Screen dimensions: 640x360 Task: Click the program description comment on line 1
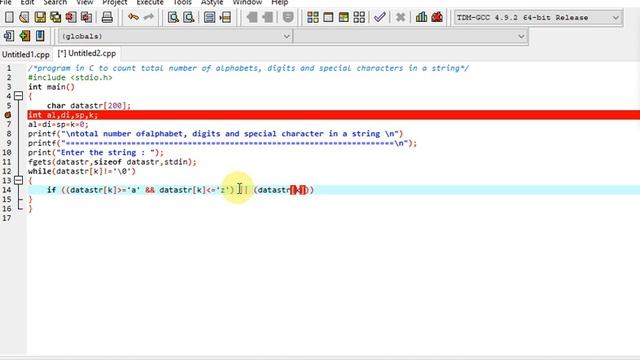[248, 68]
